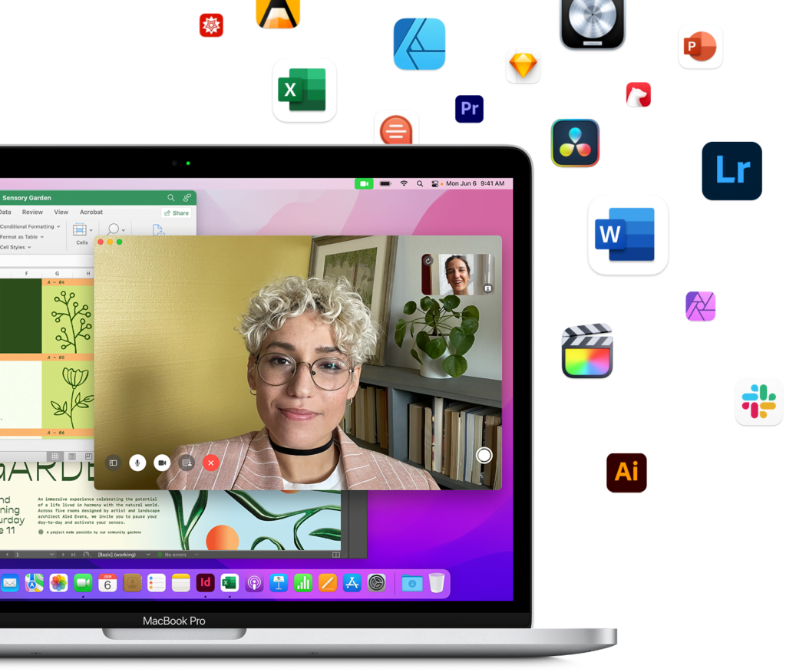
Task: Open Cells dropdown in Excel ribbon
Action: tap(82, 234)
